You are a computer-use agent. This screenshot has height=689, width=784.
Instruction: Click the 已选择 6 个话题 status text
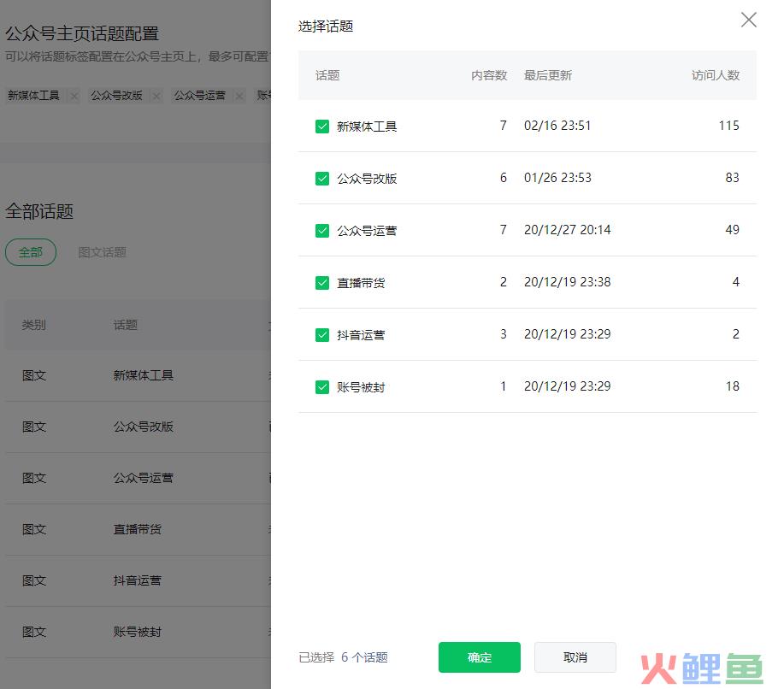coord(343,657)
